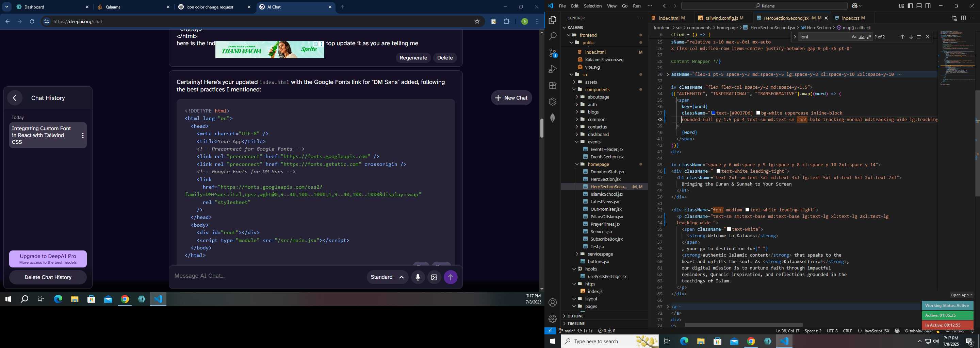Open the Extensions view in VS Code

coord(552,86)
